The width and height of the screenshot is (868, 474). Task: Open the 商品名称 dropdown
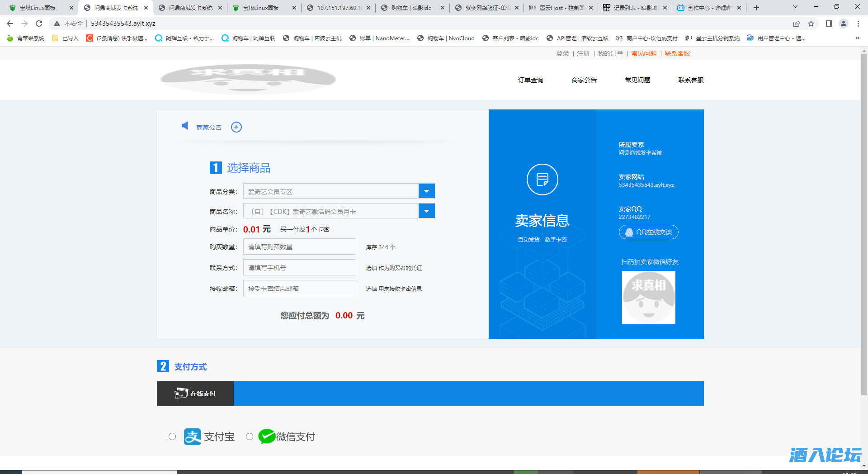(426, 211)
